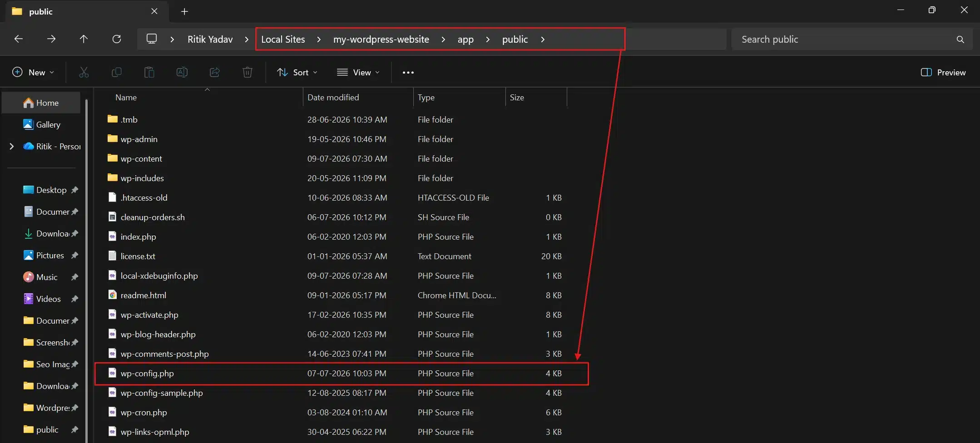Expand chevron after my-wordpress-website breadcrumb
980x443 pixels.
tap(443, 39)
